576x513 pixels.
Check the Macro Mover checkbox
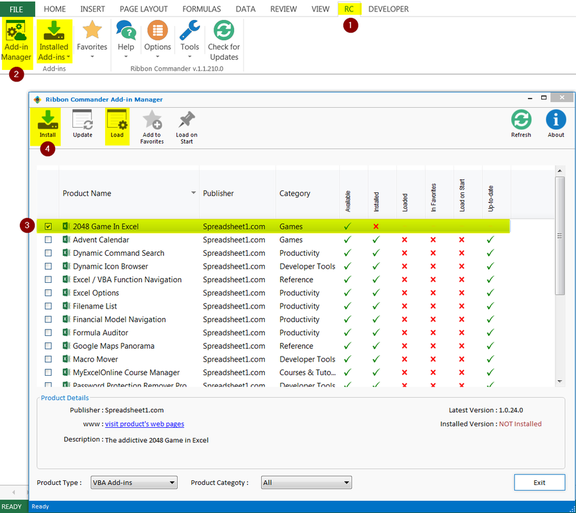click(x=48, y=359)
